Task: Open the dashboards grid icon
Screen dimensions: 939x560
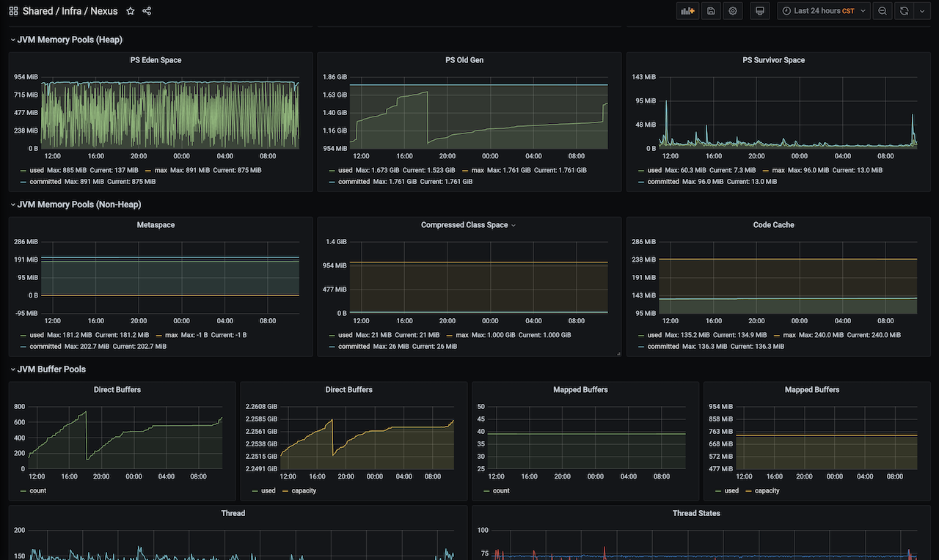Action: [x=13, y=11]
